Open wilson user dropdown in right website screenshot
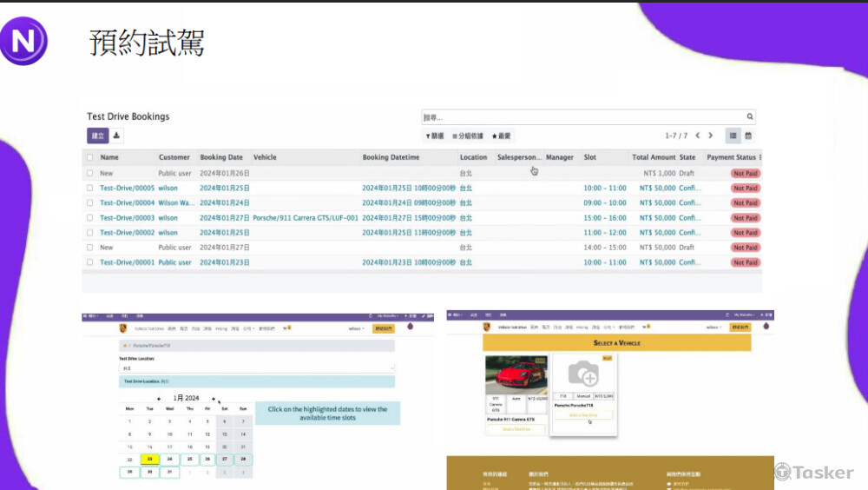The width and height of the screenshot is (868, 490). (x=714, y=328)
